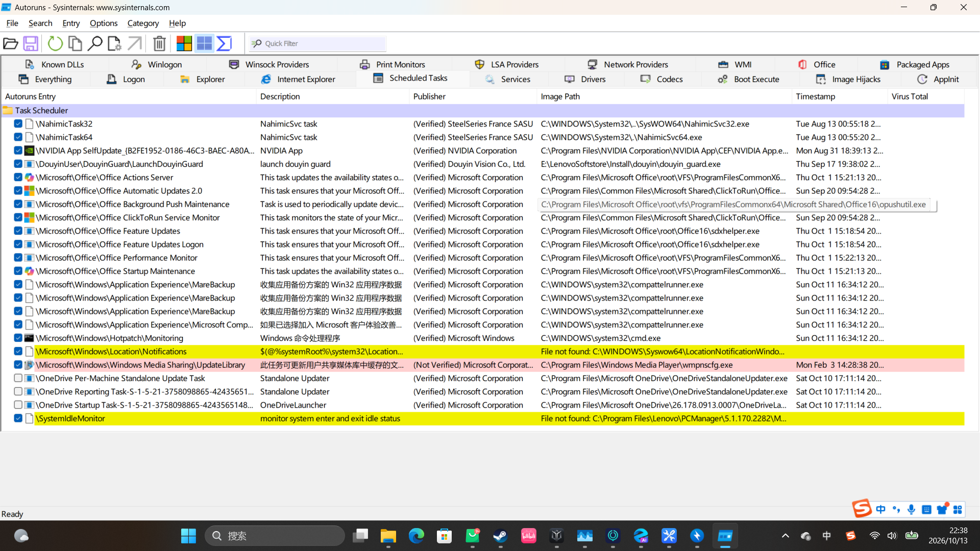This screenshot has width=980, height=551.
Task: Click the Save toolbar icon
Action: 31,44
